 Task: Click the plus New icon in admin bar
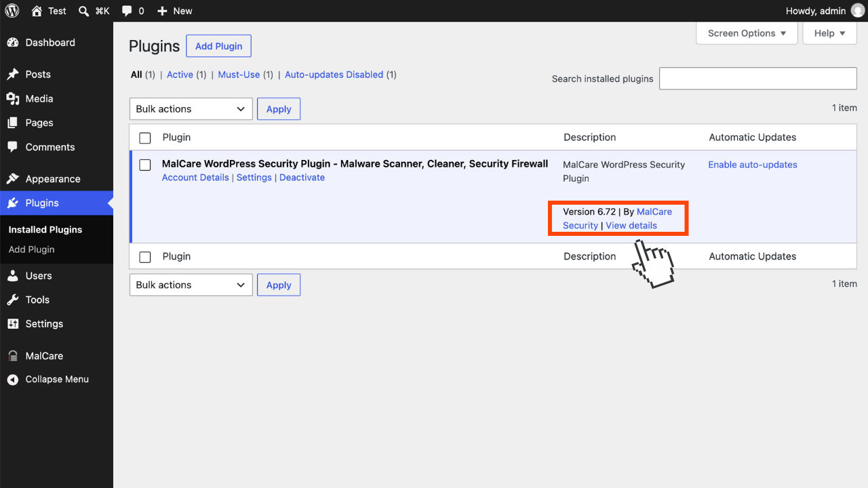(162, 11)
